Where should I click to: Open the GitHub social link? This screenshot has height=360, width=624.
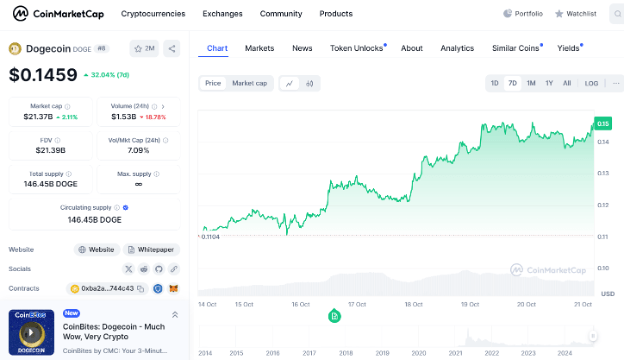click(x=159, y=269)
